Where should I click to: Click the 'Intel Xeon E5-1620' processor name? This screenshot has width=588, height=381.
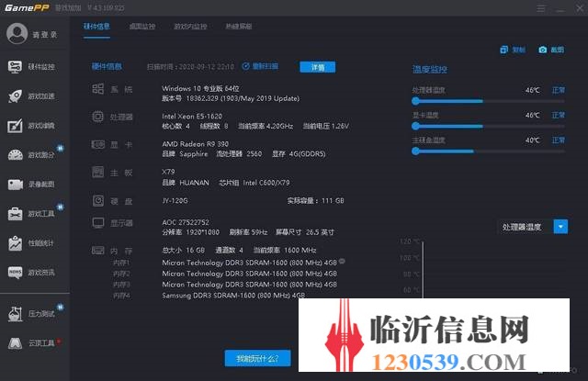[x=192, y=116]
